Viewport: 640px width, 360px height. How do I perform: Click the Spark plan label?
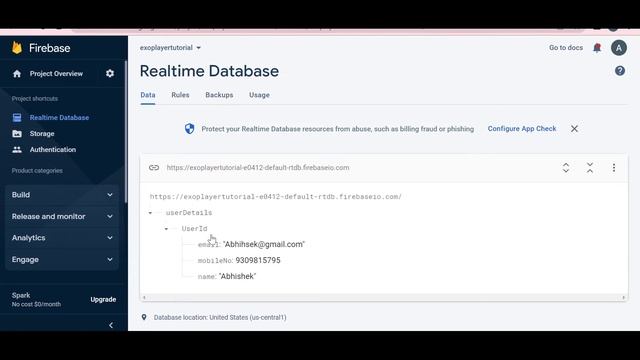(x=21, y=295)
